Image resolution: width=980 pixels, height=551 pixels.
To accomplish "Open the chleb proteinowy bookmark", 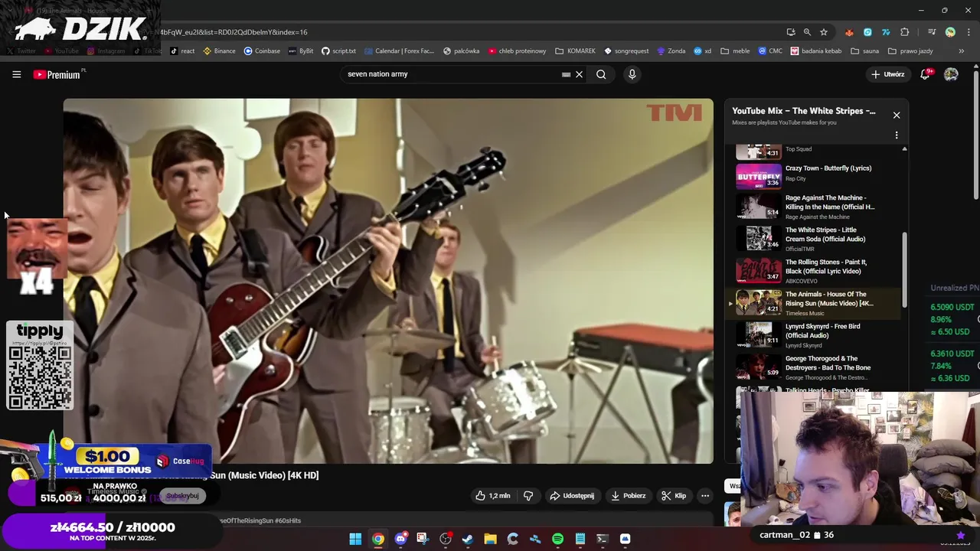I will [517, 51].
